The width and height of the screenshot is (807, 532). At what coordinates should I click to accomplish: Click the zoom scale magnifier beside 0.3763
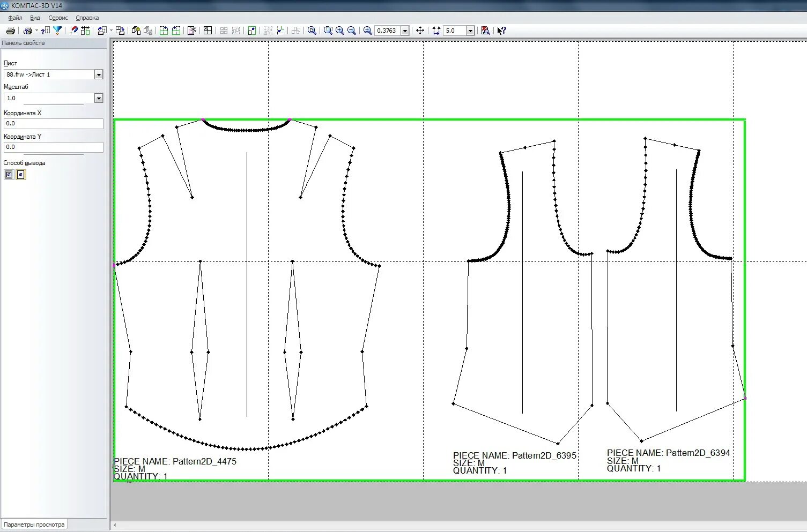pos(368,31)
